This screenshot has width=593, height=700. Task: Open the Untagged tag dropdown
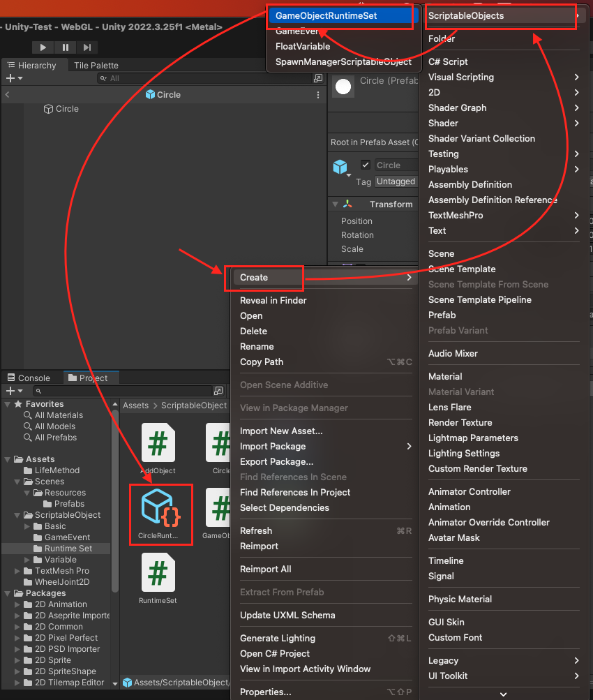[x=396, y=181]
